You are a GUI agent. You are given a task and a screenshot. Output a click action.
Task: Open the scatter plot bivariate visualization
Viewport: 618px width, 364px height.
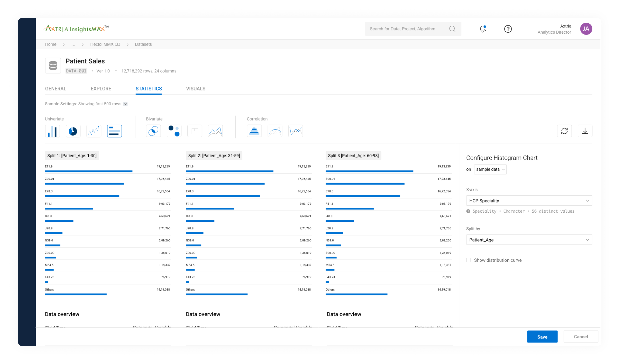174,131
